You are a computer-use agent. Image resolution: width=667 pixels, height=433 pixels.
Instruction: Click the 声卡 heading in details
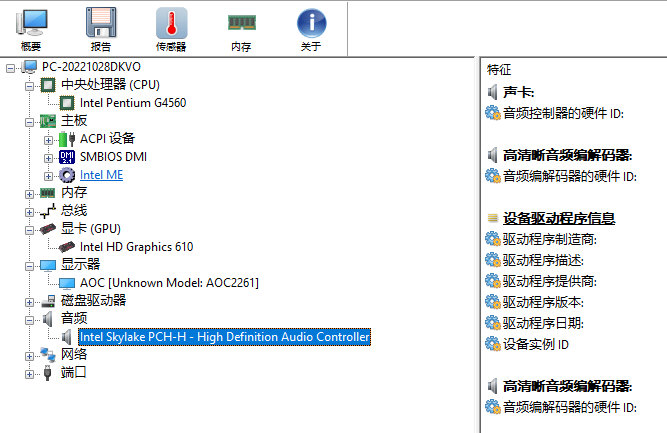518,92
